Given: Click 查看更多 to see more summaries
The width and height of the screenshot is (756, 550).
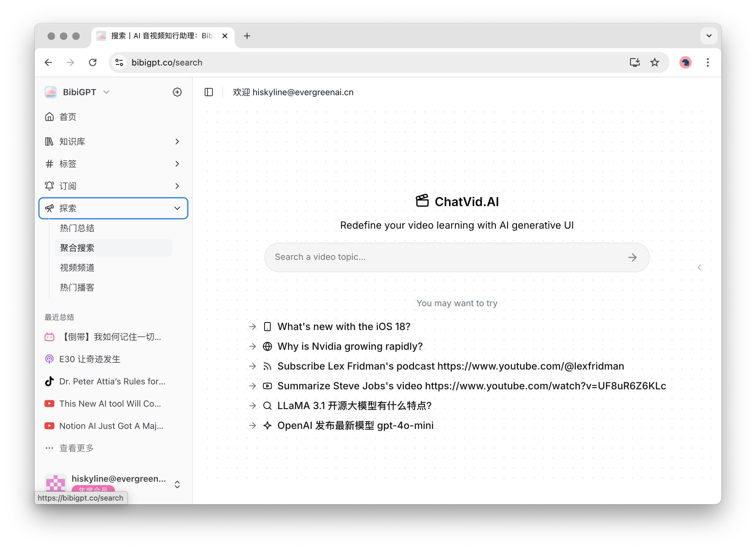Looking at the screenshot, I should [76, 448].
